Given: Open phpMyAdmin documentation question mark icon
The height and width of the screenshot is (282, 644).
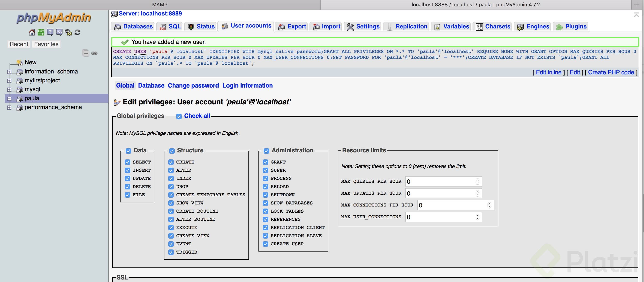Looking at the screenshot, I should coord(50,32).
